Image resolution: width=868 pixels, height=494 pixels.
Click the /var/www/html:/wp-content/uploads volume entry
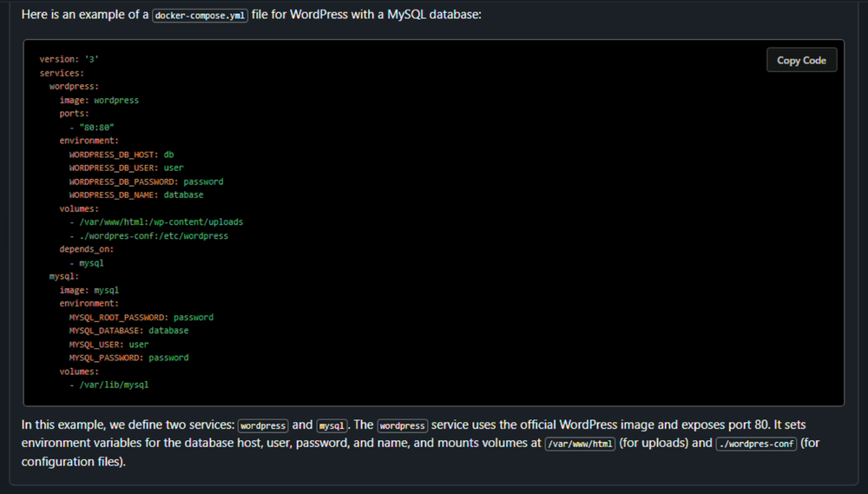pos(161,222)
